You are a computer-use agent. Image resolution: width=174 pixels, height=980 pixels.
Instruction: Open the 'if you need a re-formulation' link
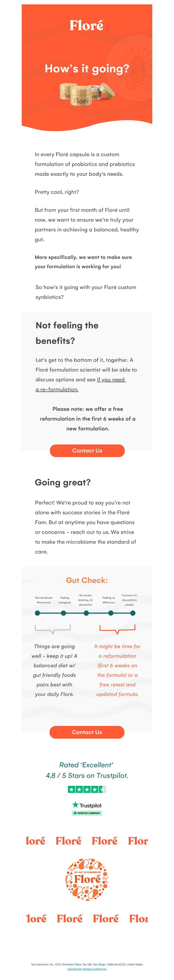[x=80, y=384]
